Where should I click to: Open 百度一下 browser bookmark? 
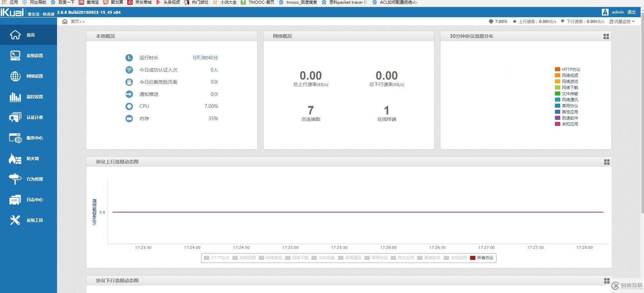click(x=63, y=2)
